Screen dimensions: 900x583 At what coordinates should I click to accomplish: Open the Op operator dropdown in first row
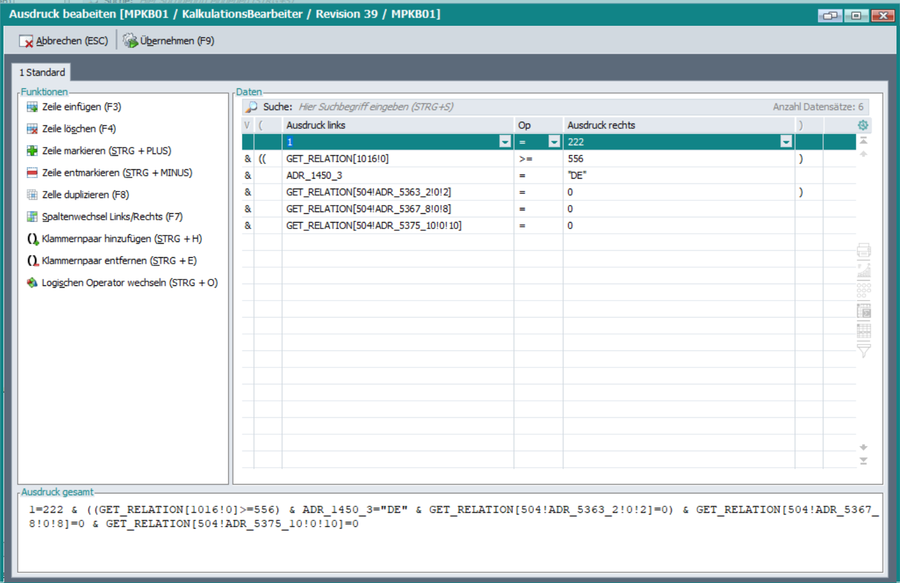pos(555,143)
